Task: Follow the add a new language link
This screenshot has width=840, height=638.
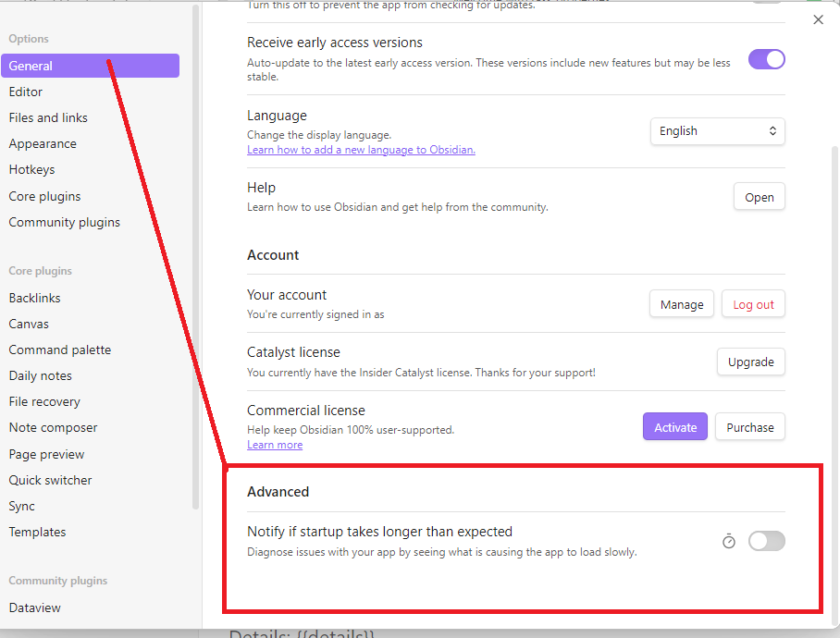Action: (361, 150)
